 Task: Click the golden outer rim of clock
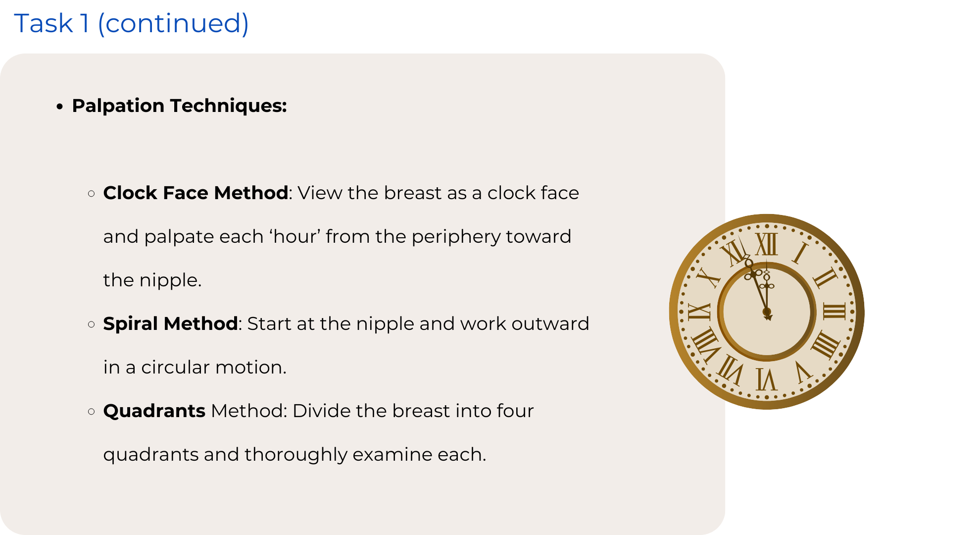767,218
